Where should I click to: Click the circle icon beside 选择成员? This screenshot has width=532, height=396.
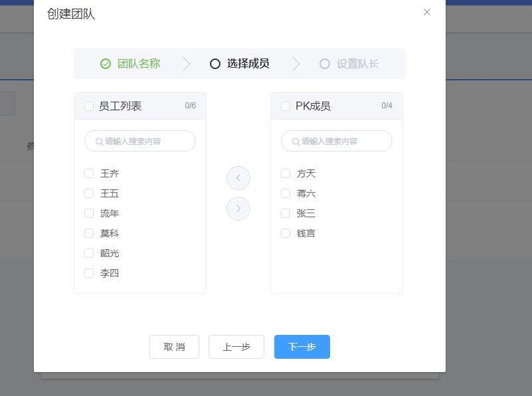point(215,64)
